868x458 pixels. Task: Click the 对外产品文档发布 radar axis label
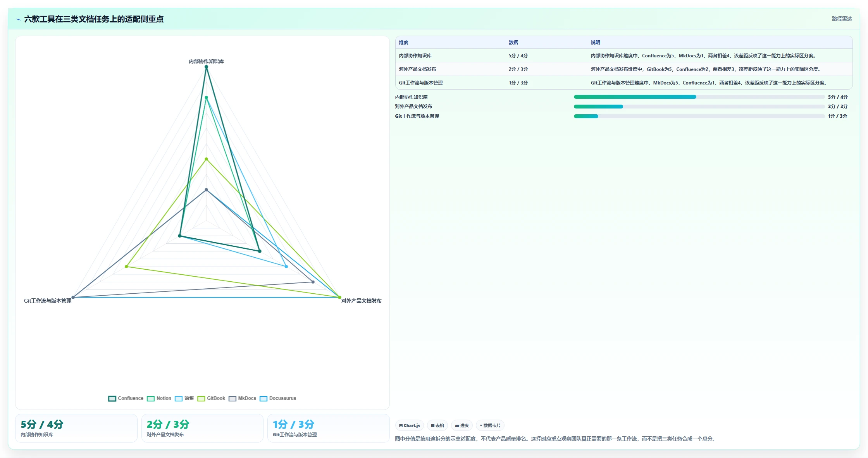click(x=361, y=301)
